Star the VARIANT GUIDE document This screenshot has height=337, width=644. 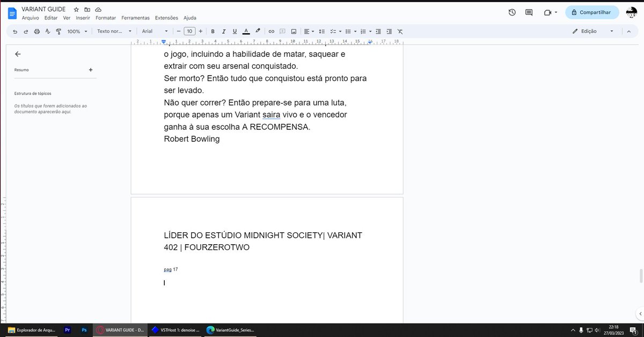(x=76, y=10)
